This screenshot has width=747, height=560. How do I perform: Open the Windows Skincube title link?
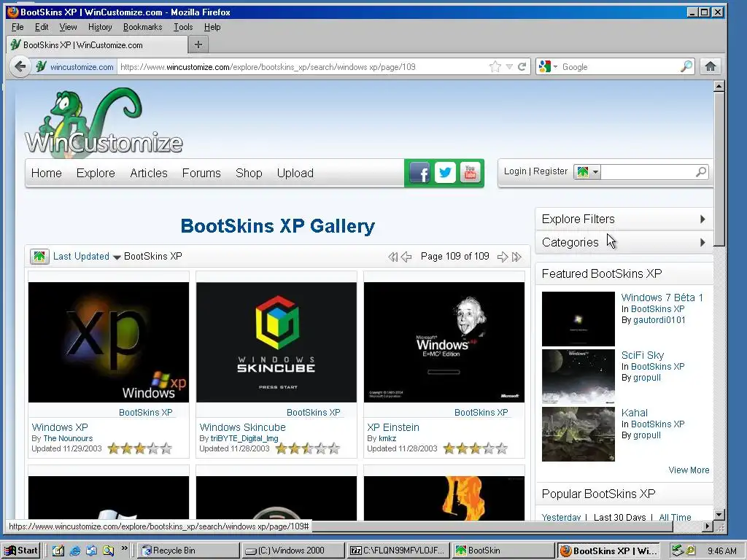point(242,427)
